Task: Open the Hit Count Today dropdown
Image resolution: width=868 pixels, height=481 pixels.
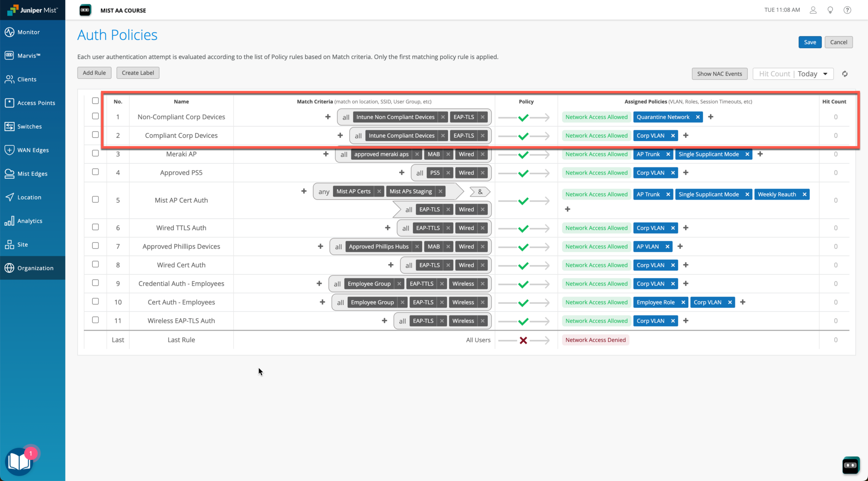Action: tap(793, 73)
